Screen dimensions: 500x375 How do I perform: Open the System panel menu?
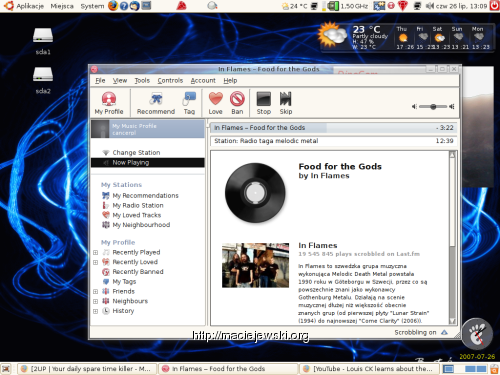(92, 6)
